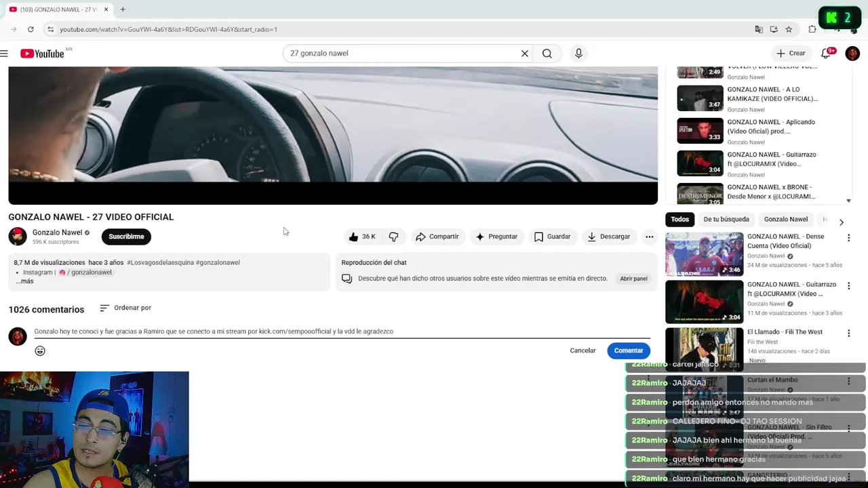The width and height of the screenshot is (868, 488).
Task: Reload the page
Action: click(31, 29)
